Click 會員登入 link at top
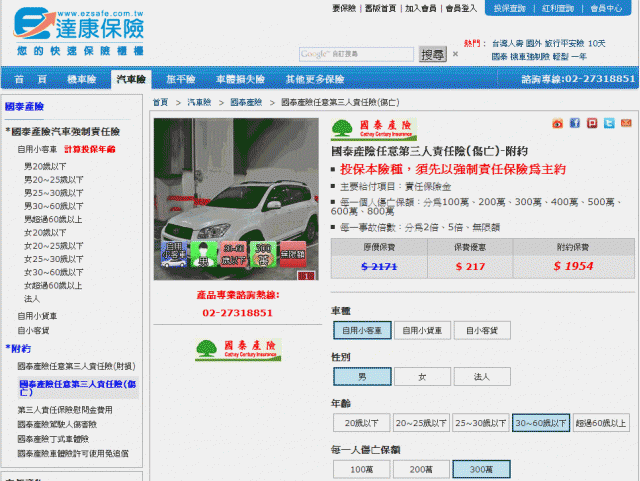 click(x=461, y=8)
